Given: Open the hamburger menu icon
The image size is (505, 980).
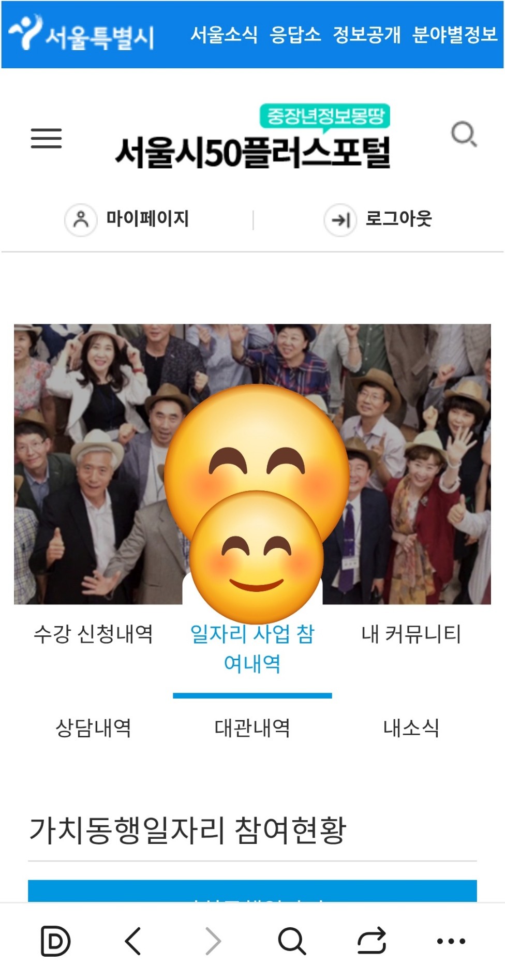Looking at the screenshot, I should pos(46,138).
